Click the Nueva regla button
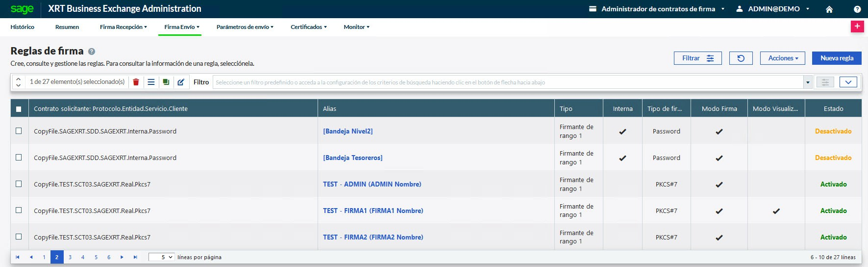 coord(837,58)
